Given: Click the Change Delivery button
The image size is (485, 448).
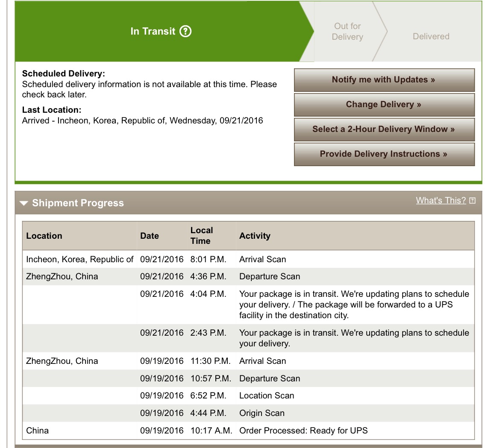Looking at the screenshot, I should click(x=384, y=105).
